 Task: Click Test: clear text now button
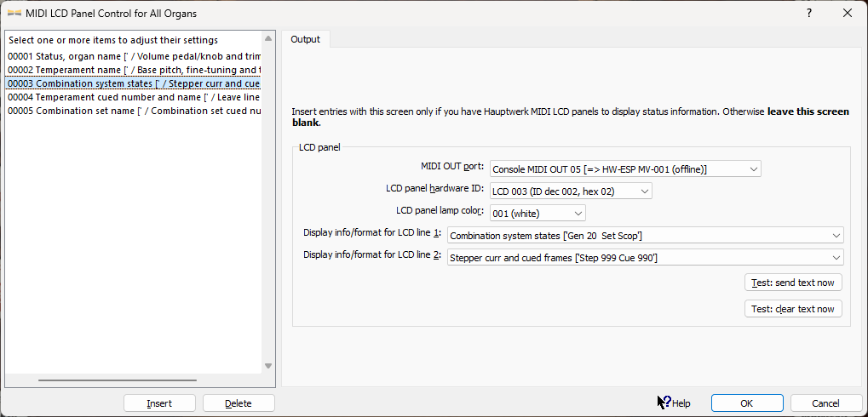click(x=793, y=309)
